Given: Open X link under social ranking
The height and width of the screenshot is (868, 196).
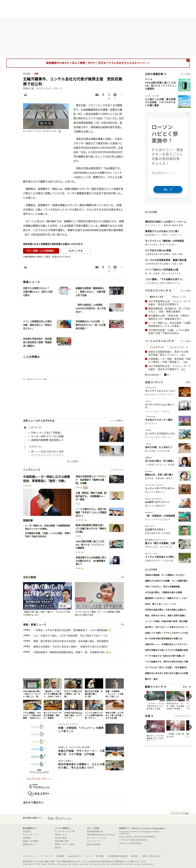Looking at the screenshot, I should tap(167, 375).
